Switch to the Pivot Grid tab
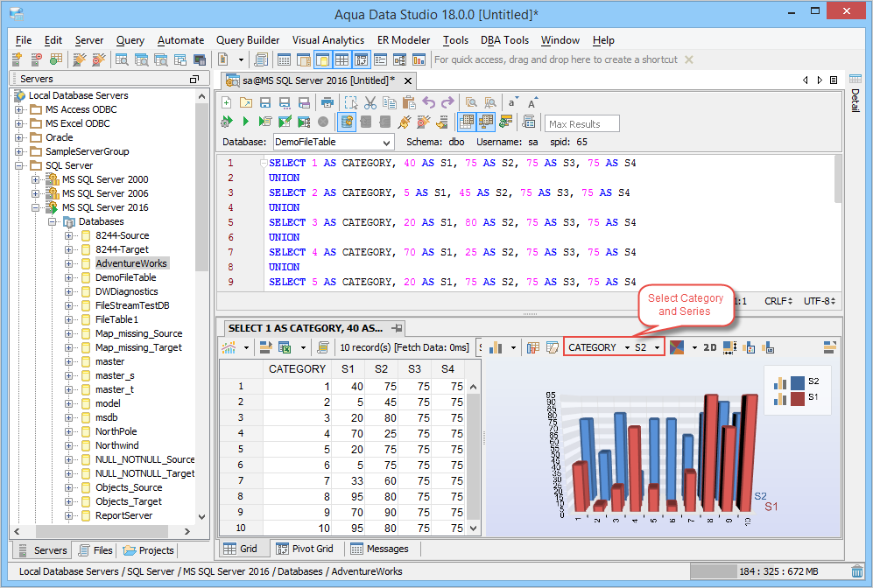Screen dimensions: 873x588 [x=305, y=549]
